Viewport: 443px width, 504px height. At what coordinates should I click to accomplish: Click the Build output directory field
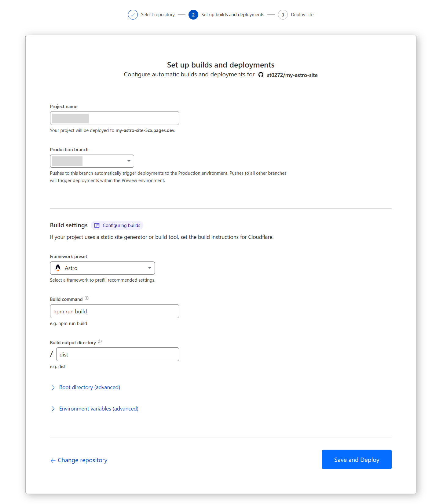click(x=118, y=354)
